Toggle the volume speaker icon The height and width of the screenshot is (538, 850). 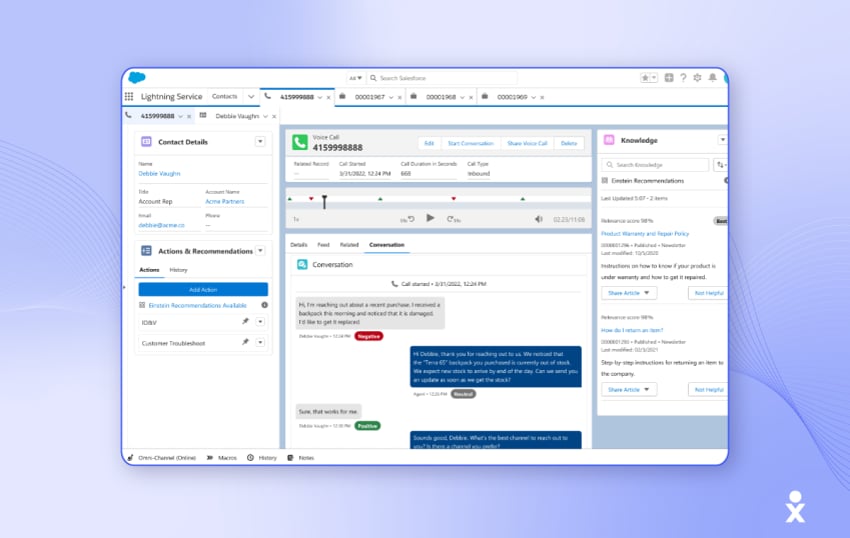point(538,219)
